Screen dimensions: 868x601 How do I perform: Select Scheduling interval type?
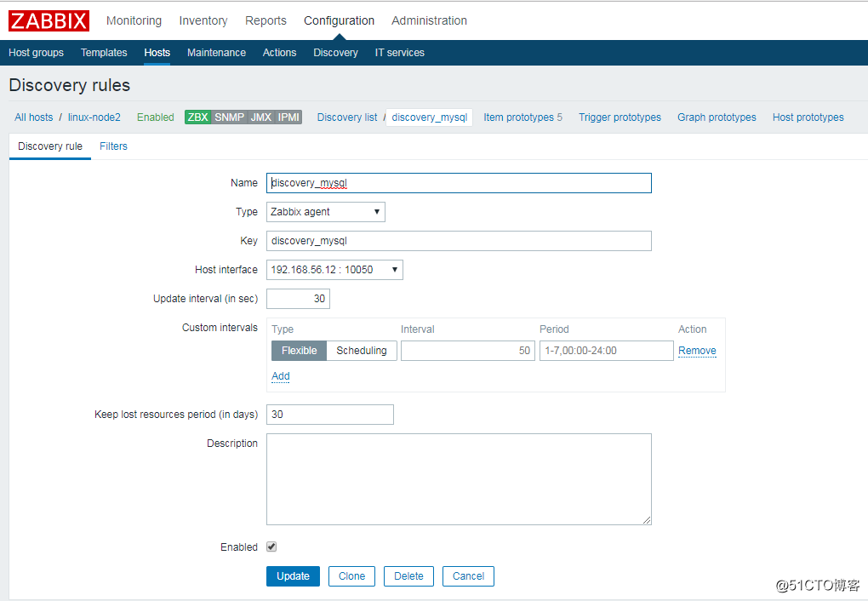(362, 351)
